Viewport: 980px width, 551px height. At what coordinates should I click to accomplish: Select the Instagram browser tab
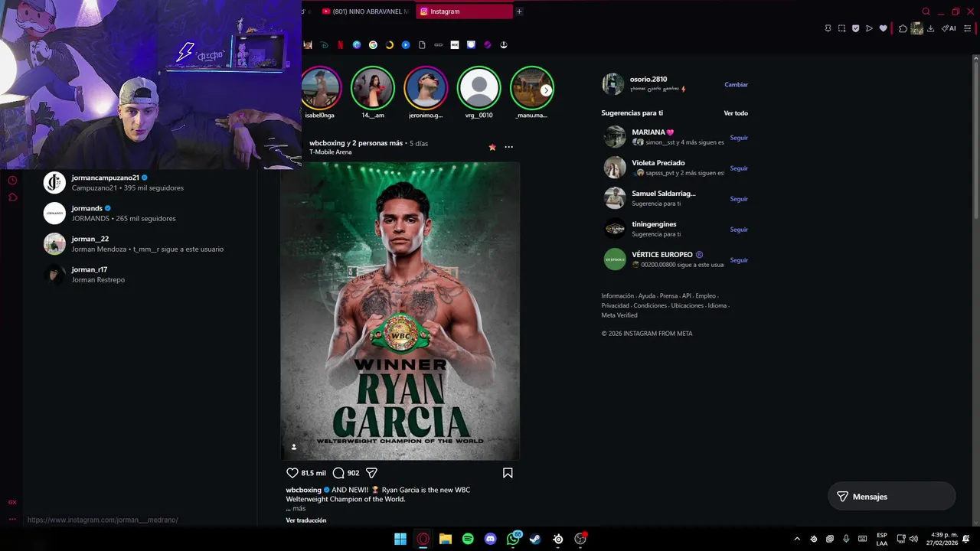click(x=464, y=11)
